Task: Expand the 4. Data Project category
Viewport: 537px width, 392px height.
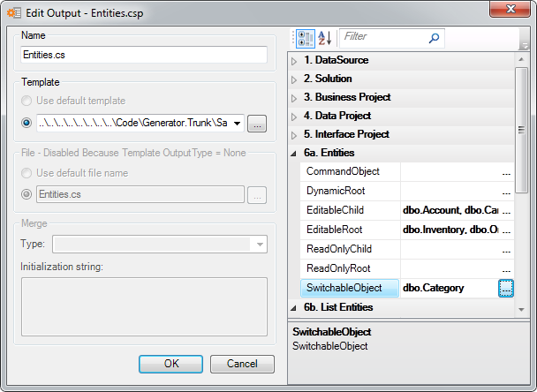Action: [294, 117]
